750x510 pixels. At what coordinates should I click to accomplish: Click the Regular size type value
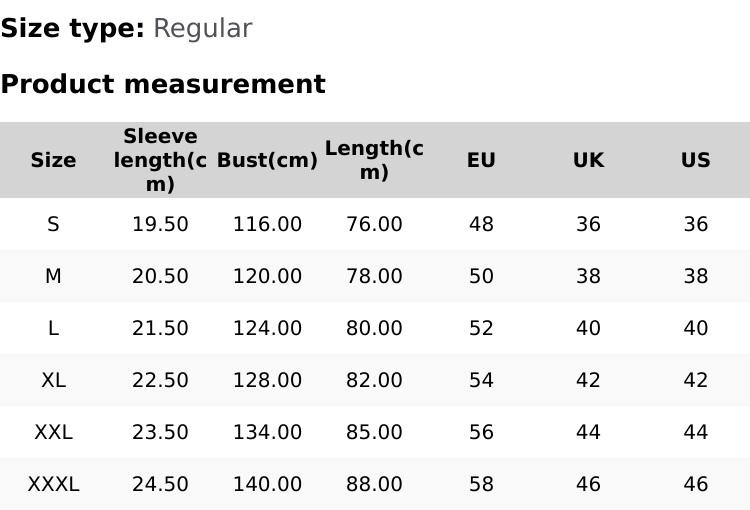tap(202, 28)
